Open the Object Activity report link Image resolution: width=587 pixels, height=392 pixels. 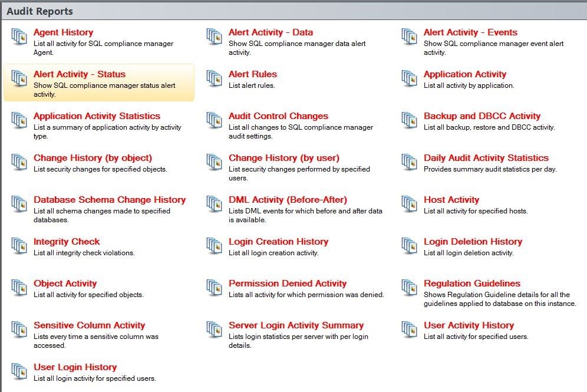[x=65, y=284]
